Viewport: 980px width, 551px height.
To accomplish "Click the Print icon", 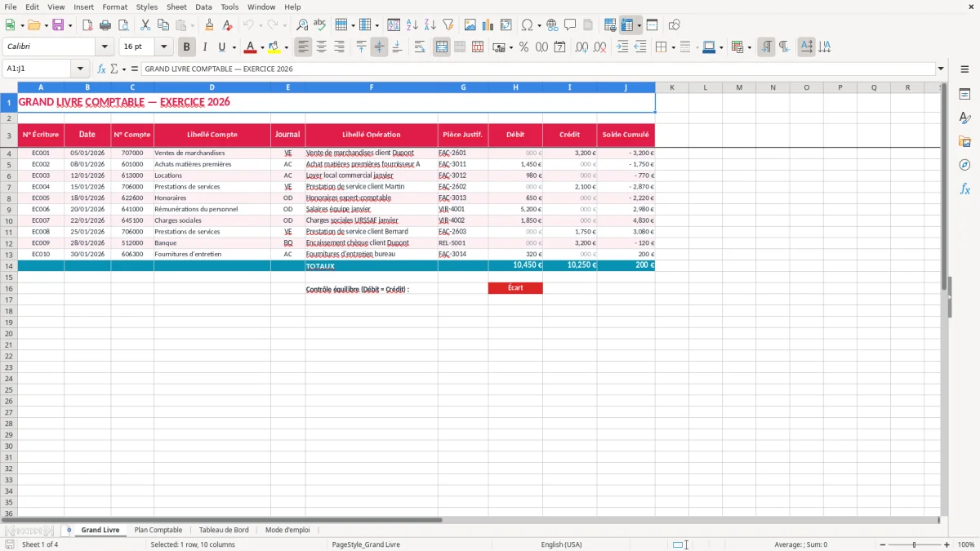I will pyautogui.click(x=105, y=25).
